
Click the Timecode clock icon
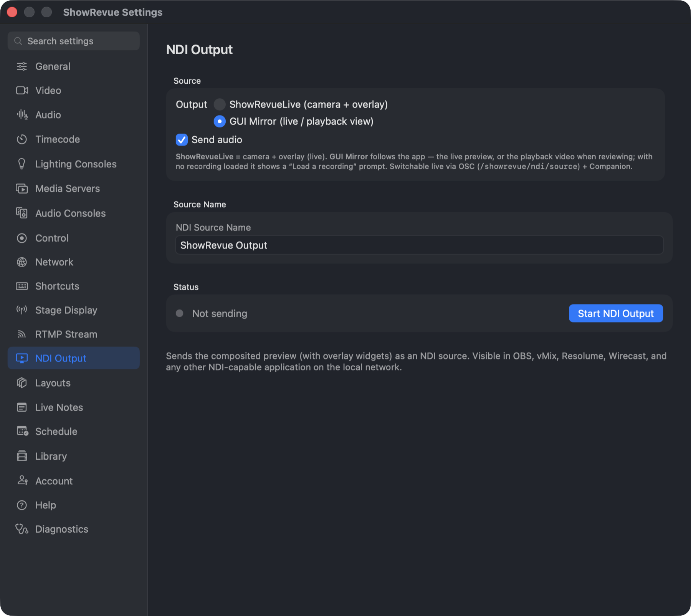point(22,139)
